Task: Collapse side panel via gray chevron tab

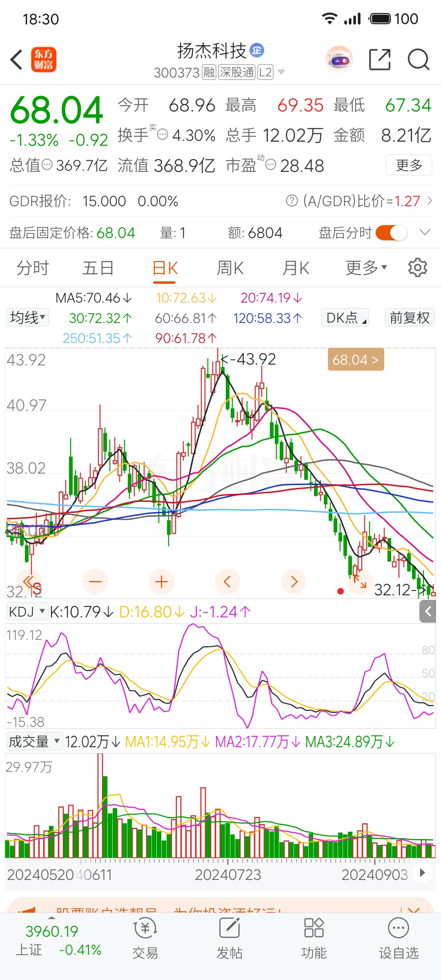Action: point(428,611)
